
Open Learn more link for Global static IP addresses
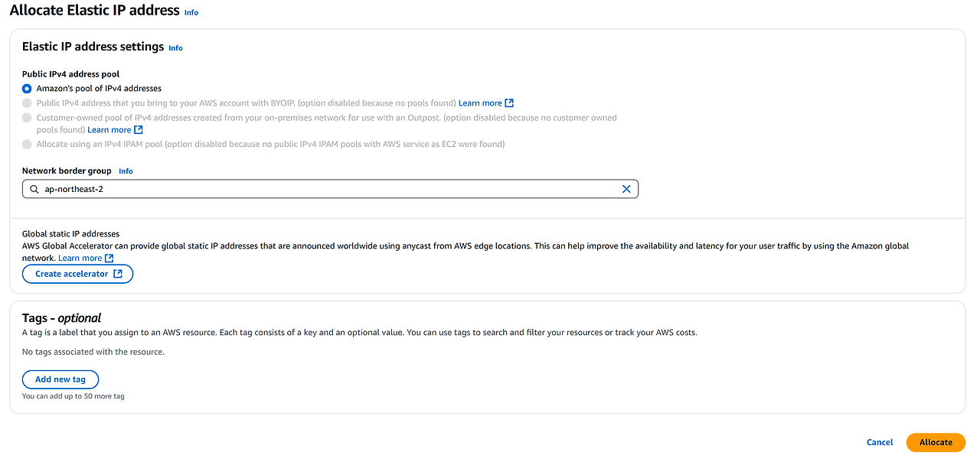80,259
